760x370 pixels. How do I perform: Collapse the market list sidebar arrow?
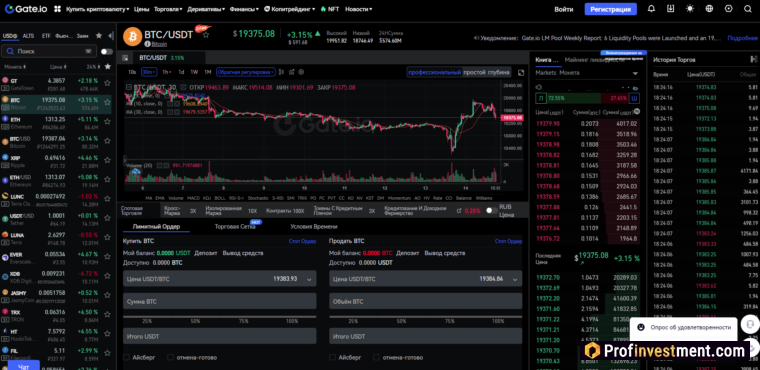click(111, 35)
